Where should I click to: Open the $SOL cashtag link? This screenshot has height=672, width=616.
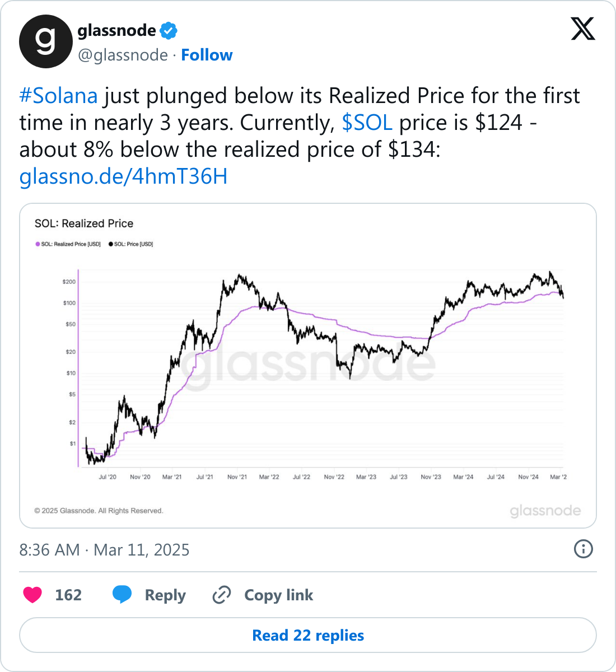pos(367,123)
